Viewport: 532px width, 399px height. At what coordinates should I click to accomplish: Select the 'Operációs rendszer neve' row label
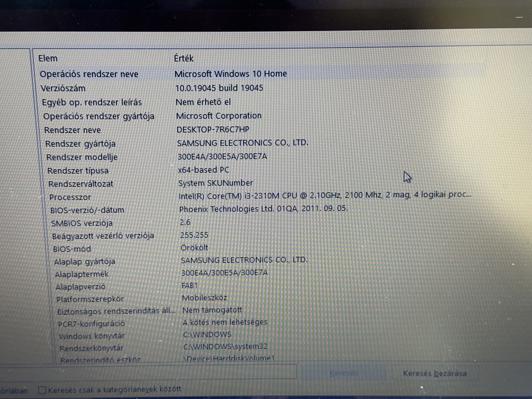89,74
